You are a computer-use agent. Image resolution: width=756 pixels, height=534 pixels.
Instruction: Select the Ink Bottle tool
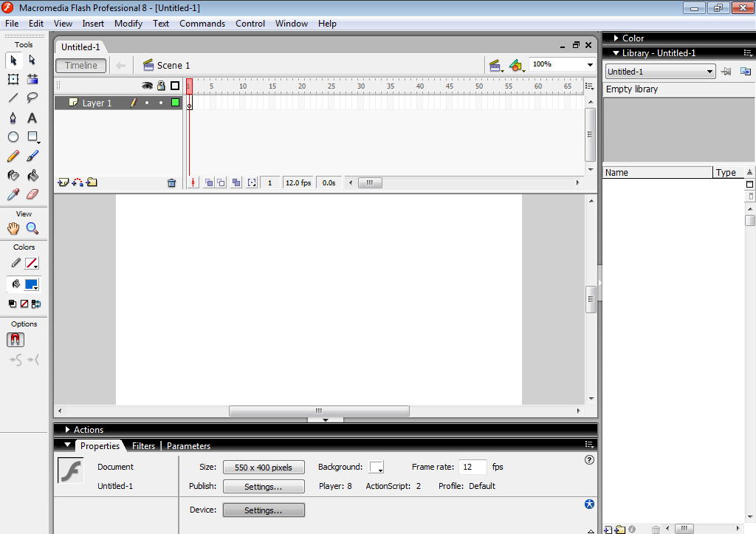click(x=13, y=175)
